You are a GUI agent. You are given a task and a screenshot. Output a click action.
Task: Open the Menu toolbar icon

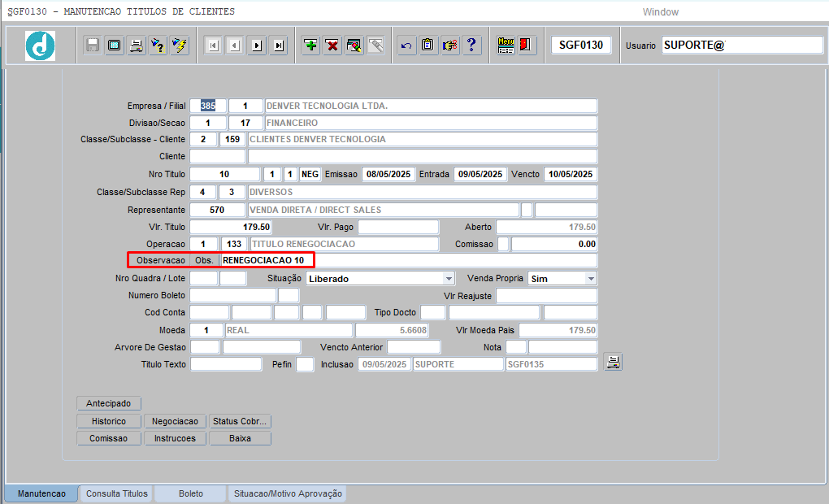coord(506,46)
